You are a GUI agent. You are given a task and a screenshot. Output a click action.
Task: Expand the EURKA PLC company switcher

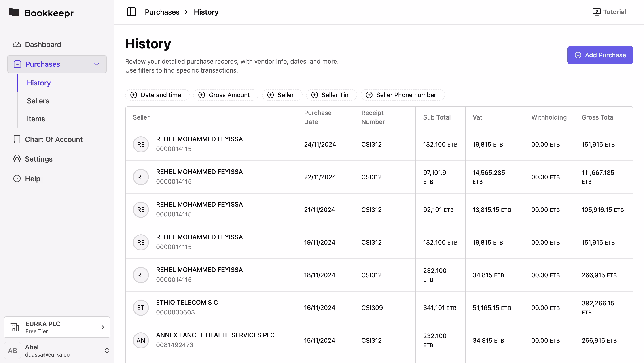(x=103, y=327)
